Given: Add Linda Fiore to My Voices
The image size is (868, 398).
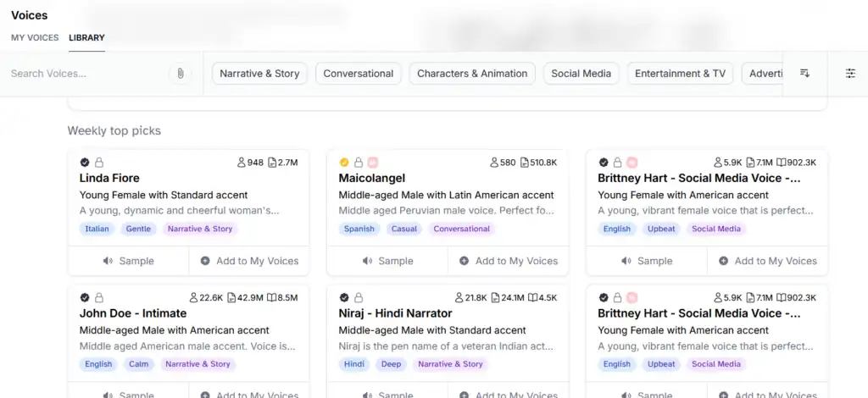Looking at the screenshot, I should pyautogui.click(x=249, y=261).
